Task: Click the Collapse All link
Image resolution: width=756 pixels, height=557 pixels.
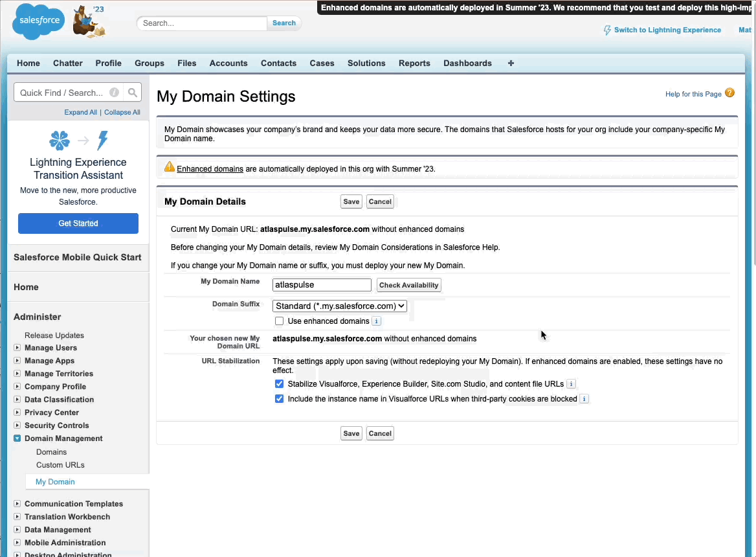Action: coord(122,112)
